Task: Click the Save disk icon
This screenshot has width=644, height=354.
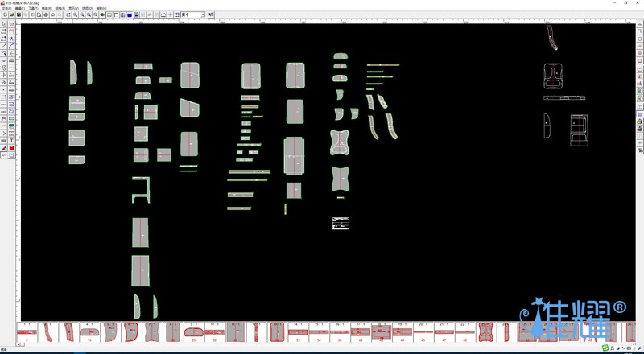Action: click(19, 14)
